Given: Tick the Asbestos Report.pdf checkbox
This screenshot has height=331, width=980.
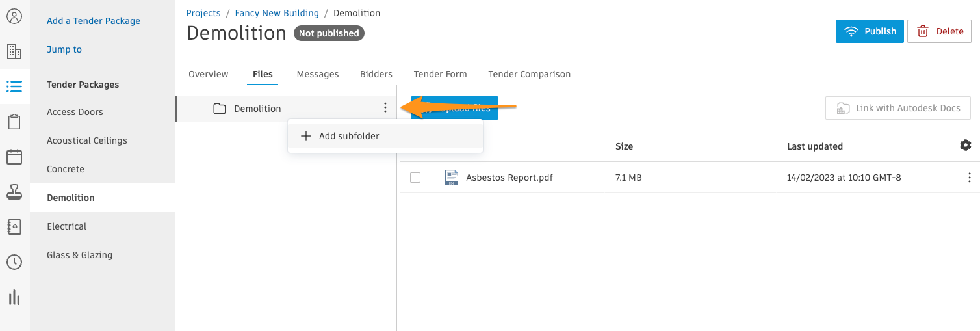Looking at the screenshot, I should [415, 178].
